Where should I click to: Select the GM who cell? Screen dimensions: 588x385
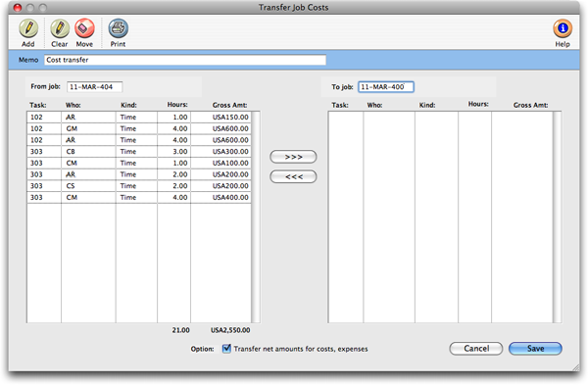pyautogui.click(x=88, y=128)
